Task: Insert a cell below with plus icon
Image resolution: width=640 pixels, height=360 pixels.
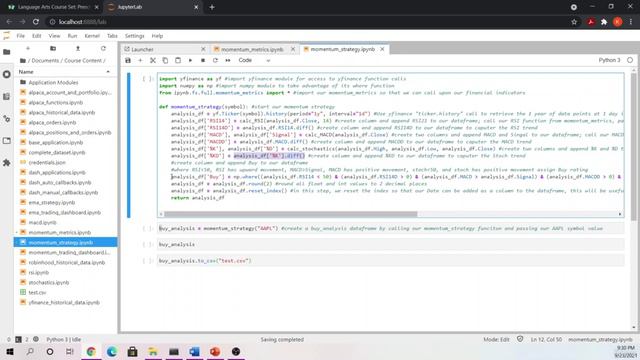Action: click(140, 60)
